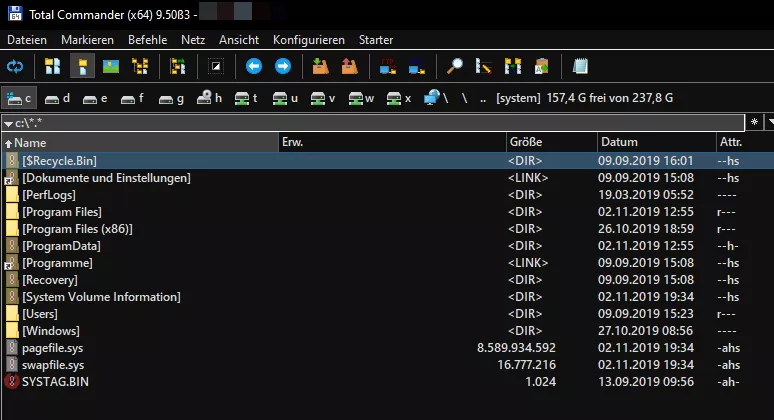Click the Refresh (reread source) toolbar icon
Viewport: 774px width, 420px height.
[x=15, y=66]
